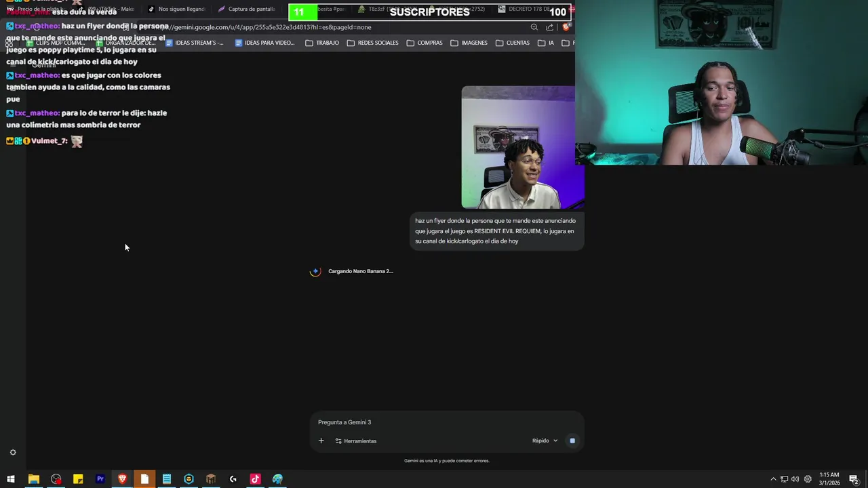
Task: Click the Windows Start button
Action: pos(11,479)
